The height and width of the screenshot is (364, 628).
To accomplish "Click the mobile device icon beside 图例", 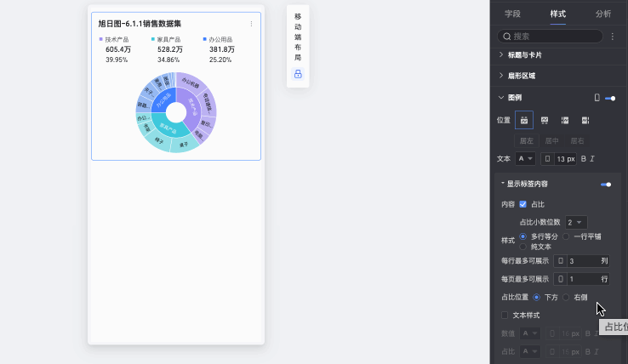I will [597, 98].
